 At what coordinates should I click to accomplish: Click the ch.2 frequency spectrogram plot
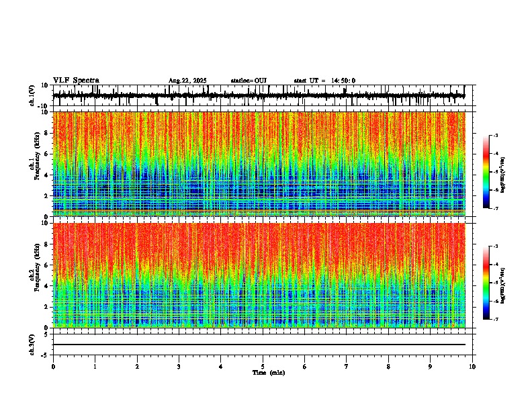point(259,275)
